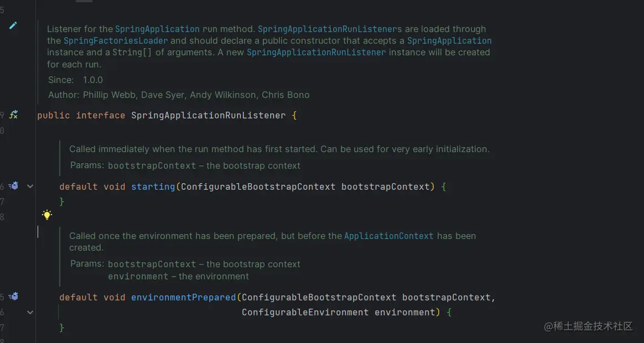Place caret on environmentPrepared method name
This screenshot has height=343, width=644.
[x=184, y=298]
